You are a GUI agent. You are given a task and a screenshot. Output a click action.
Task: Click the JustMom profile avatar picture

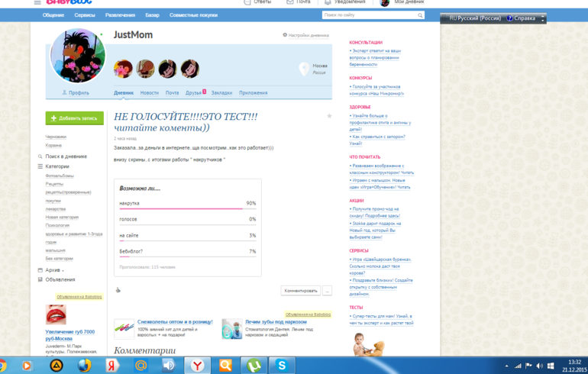(78, 56)
